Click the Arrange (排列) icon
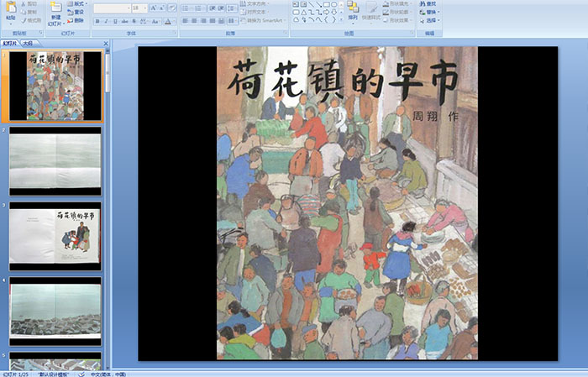Image resolution: width=588 pixels, height=377 pixels. coord(353,7)
